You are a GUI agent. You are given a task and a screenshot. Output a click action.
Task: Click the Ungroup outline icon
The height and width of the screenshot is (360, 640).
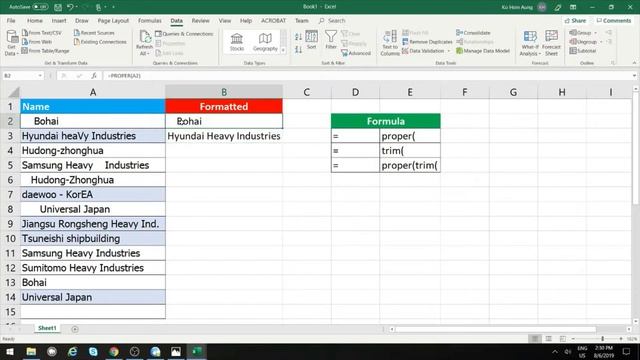(573, 41)
